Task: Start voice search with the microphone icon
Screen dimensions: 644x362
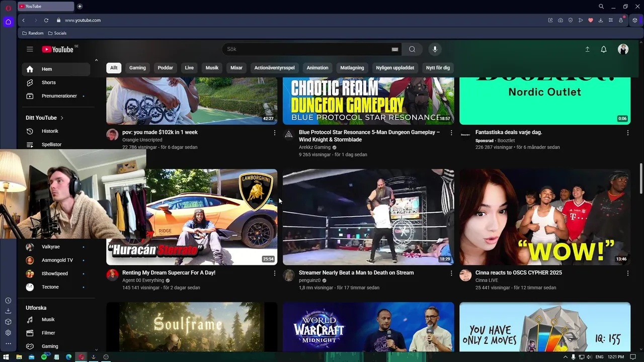Action: pos(435,49)
